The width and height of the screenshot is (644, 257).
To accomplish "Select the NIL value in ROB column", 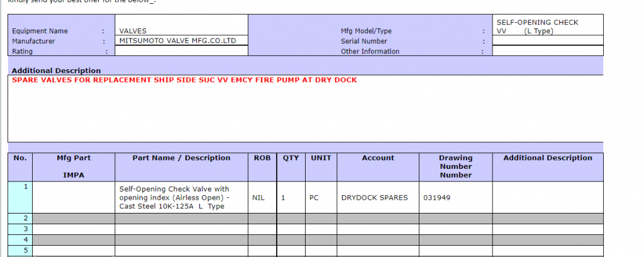I will pyautogui.click(x=258, y=198).
